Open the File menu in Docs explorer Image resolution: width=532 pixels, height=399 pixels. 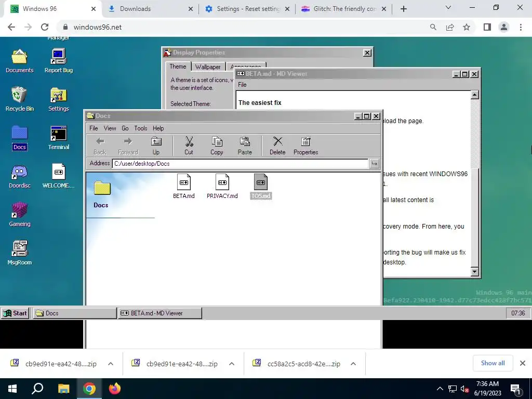(x=94, y=128)
